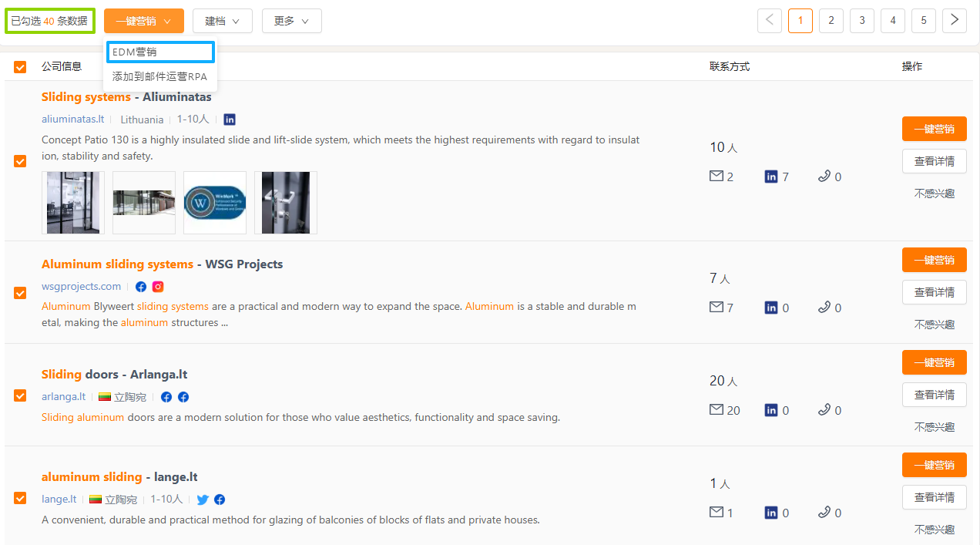Image resolution: width=980 pixels, height=545 pixels.
Task: Click 一键营销 button for Arlanga.lt
Action: [935, 362]
